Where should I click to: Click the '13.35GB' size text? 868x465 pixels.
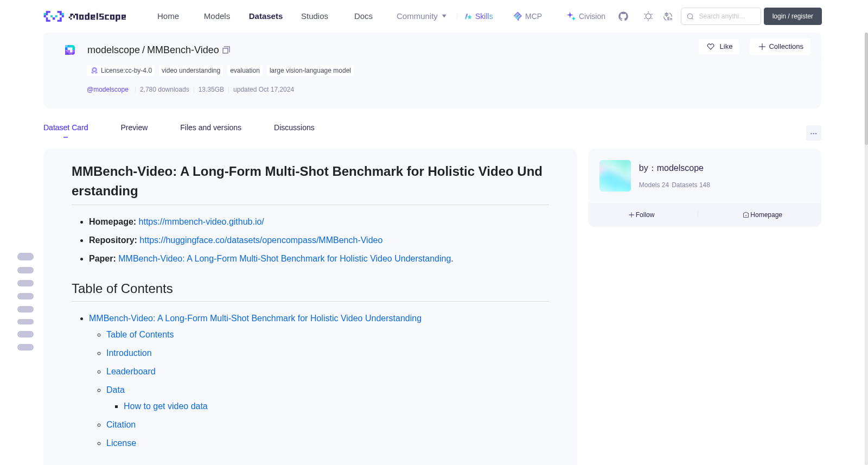[x=211, y=90]
